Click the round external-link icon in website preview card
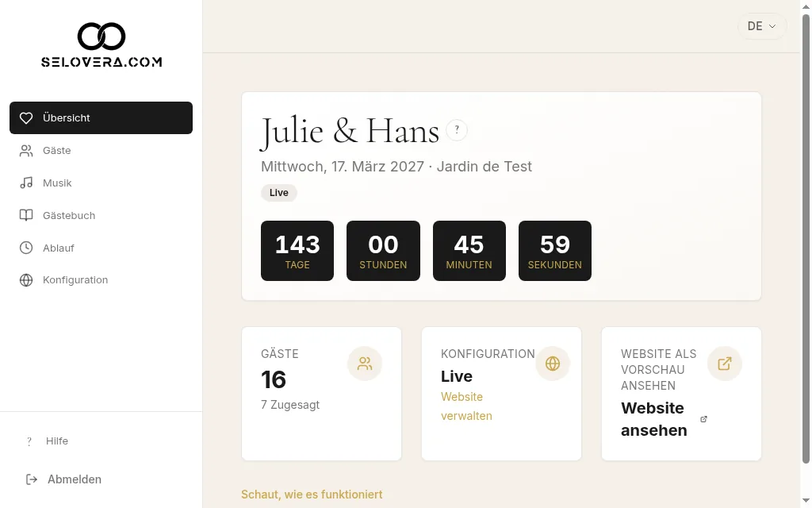 point(725,364)
